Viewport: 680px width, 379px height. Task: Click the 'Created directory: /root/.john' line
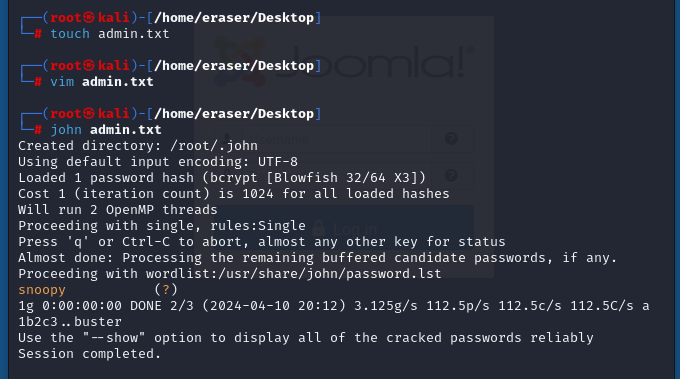(x=138, y=146)
